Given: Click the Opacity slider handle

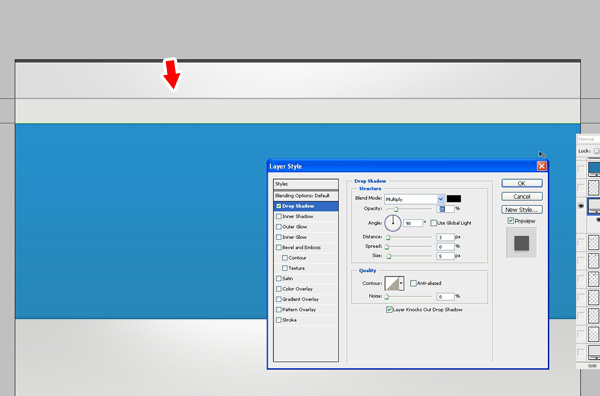Looking at the screenshot, I should [x=396, y=209].
